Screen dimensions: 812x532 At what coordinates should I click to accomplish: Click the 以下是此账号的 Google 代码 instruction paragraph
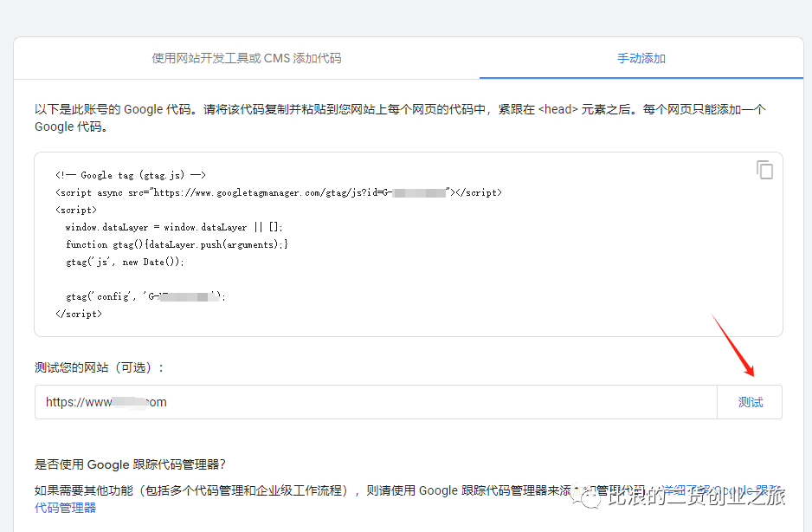(x=400, y=118)
